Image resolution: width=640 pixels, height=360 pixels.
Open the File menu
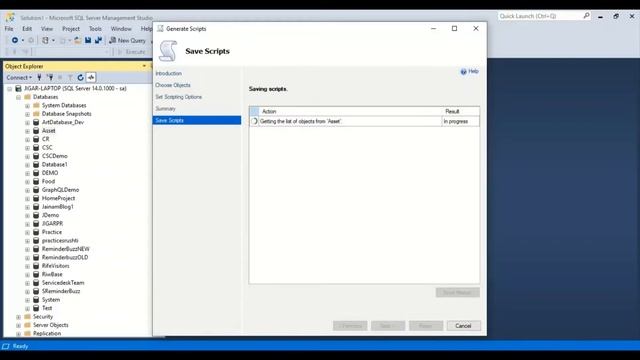(x=9, y=29)
